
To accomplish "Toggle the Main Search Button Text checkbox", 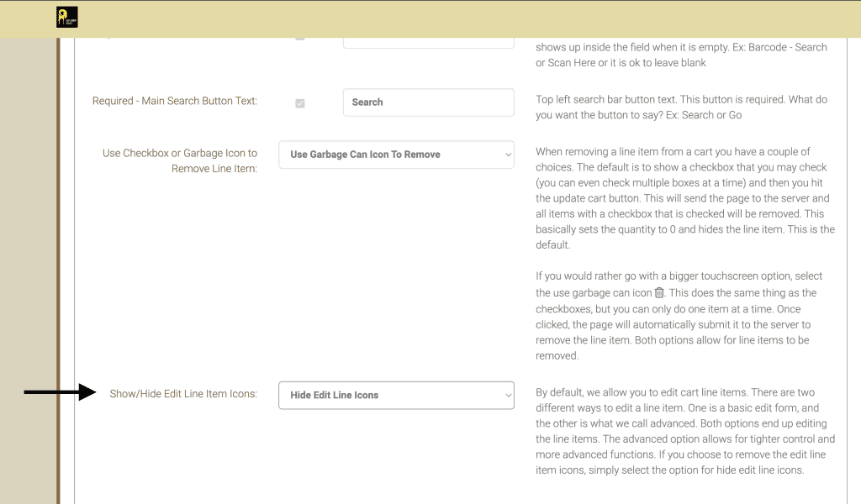I will tap(300, 103).
